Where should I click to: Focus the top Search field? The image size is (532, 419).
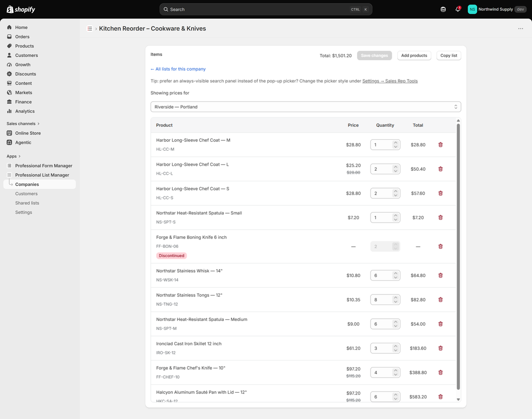coord(266,9)
